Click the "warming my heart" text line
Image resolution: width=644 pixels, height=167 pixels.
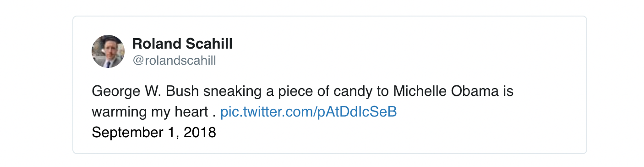pyautogui.click(x=150, y=112)
